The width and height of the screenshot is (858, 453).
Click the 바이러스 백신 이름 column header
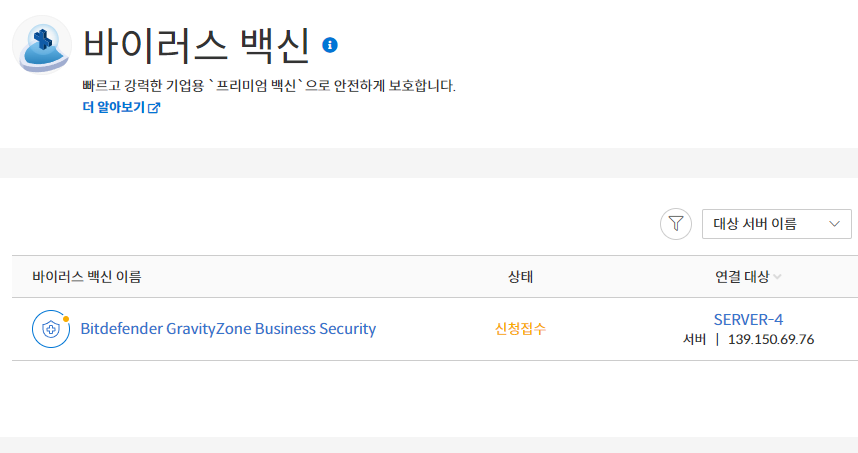[86, 277]
